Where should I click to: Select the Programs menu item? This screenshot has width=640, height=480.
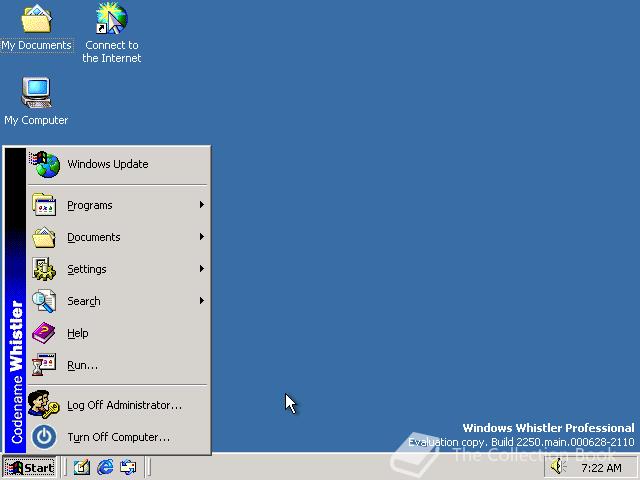118,205
